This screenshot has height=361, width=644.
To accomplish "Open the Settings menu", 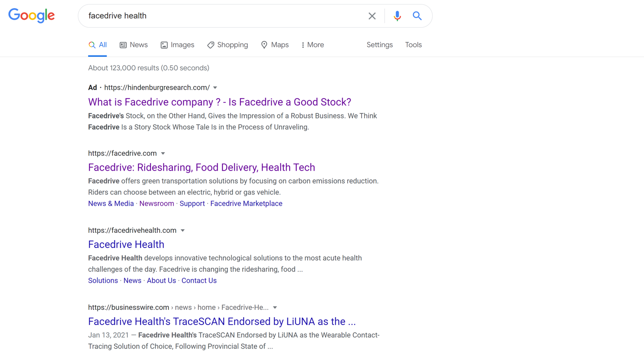I will point(379,45).
